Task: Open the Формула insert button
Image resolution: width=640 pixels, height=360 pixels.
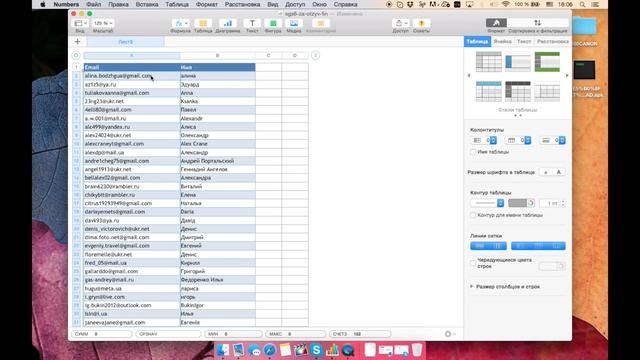Action: click(x=180, y=23)
